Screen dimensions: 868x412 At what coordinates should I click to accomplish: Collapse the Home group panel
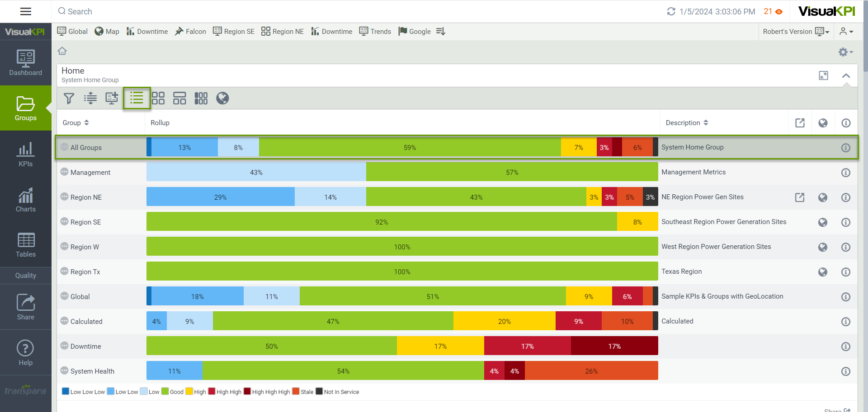pos(846,75)
